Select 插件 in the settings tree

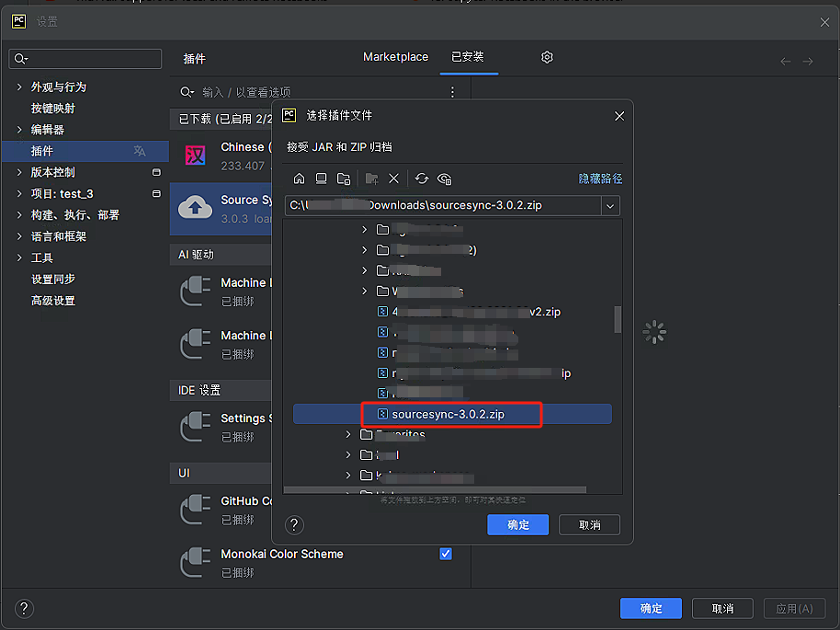85,151
